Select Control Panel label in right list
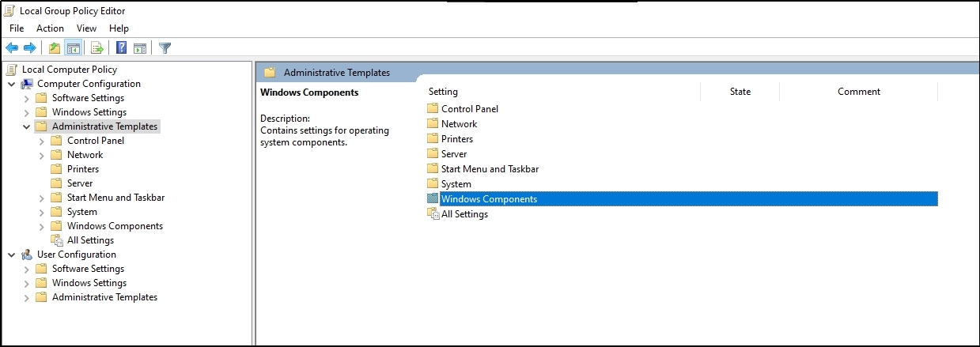The width and height of the screenshot is (980, 347). pos(470,109)
